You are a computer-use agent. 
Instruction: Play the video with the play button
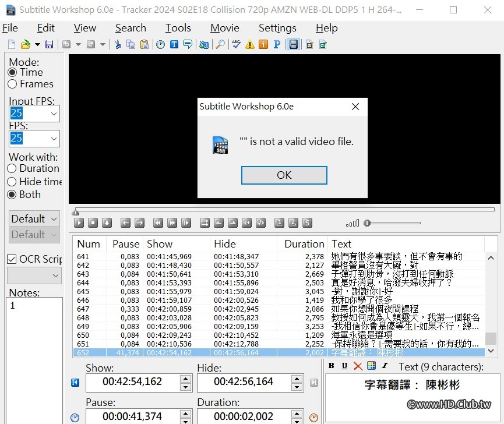coord(79,222)
